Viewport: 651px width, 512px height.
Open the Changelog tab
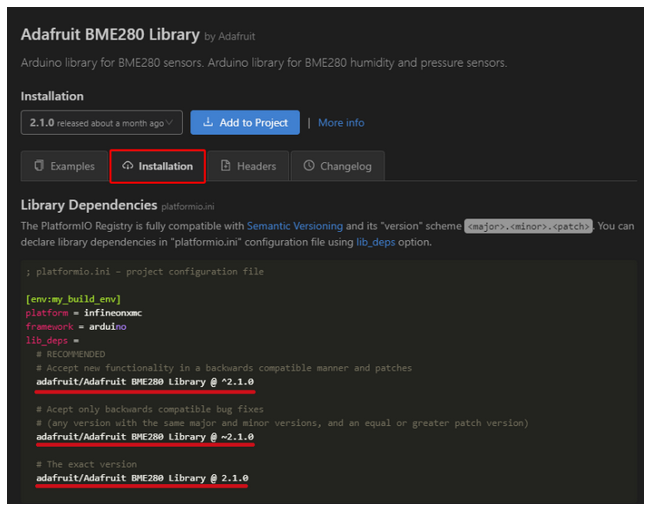click(x=338, y=166)
